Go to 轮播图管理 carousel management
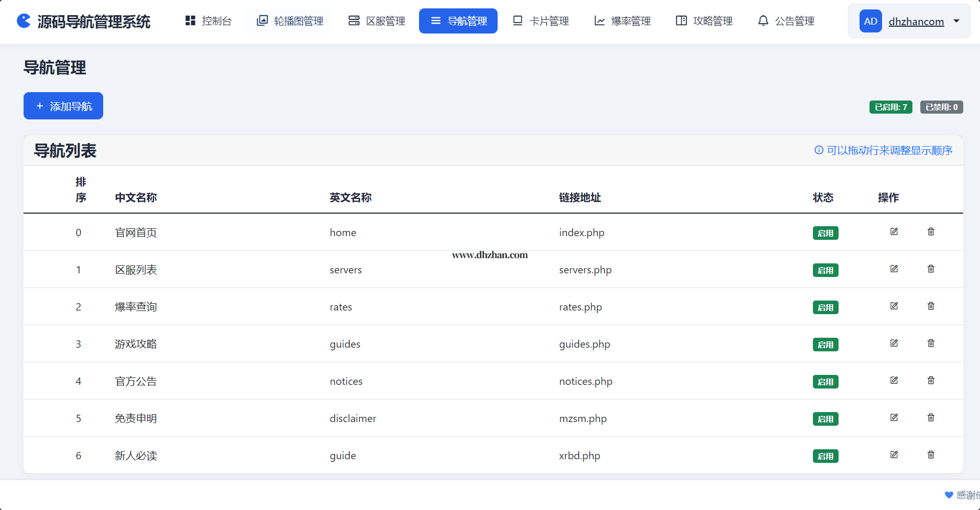980x510 pixels. (x=290, y=21)
